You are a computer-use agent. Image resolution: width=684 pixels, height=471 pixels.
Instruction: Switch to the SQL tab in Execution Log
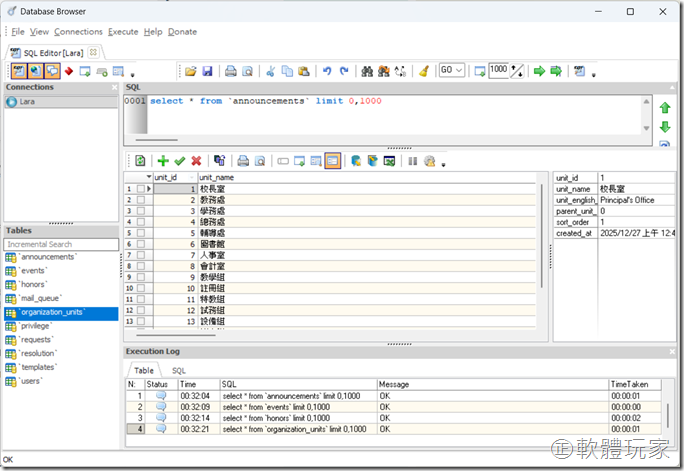(x=179, y=370)
